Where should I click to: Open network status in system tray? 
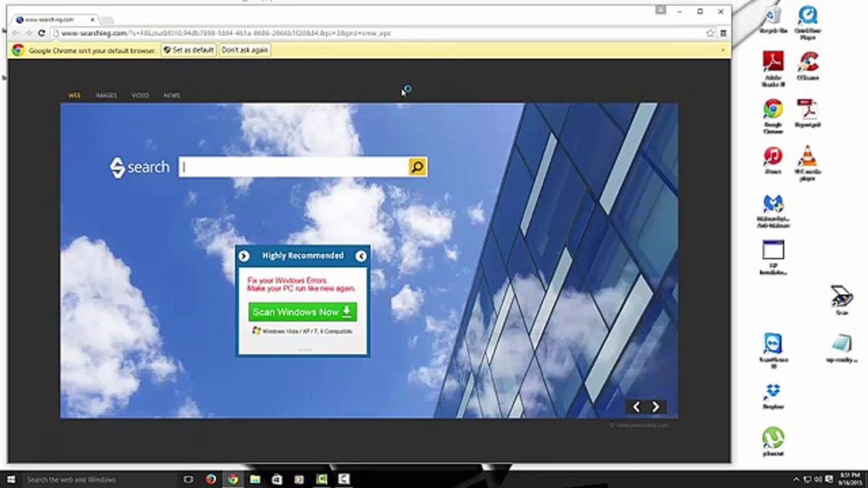(x=808, y=479)
